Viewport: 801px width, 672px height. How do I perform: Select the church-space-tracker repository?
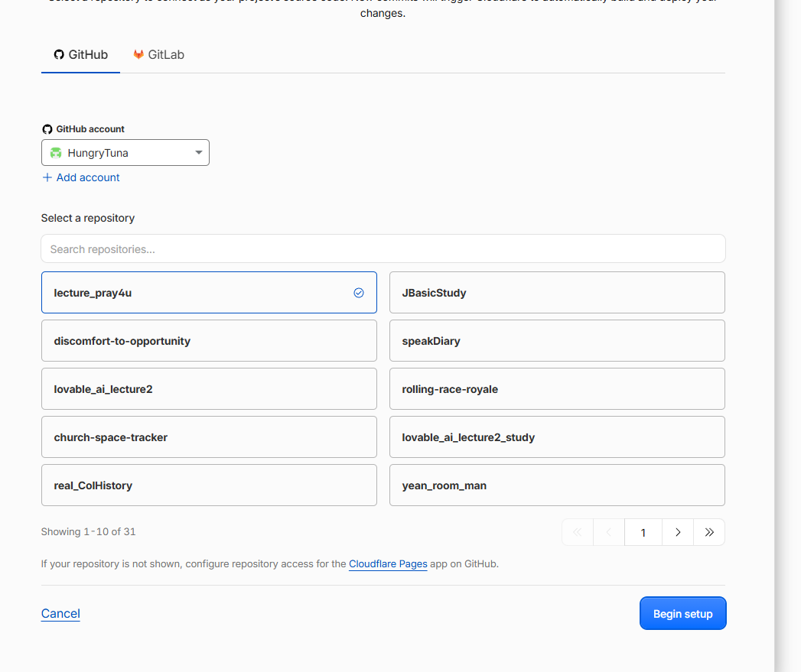[209, 437]
